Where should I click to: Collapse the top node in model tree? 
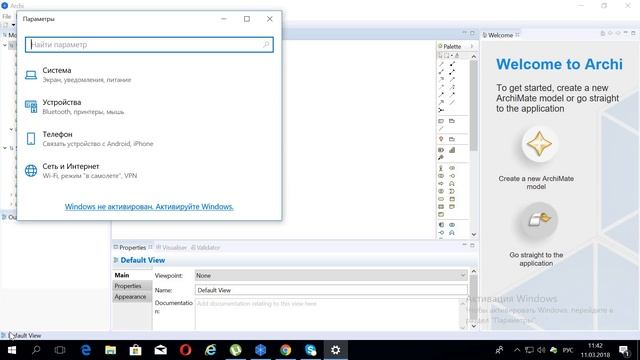tap(5, 45)
